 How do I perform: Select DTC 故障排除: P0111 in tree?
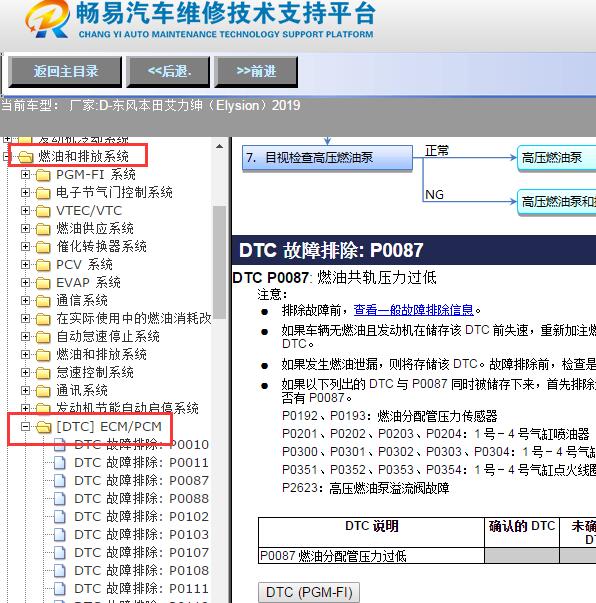[x=142, y=589]
